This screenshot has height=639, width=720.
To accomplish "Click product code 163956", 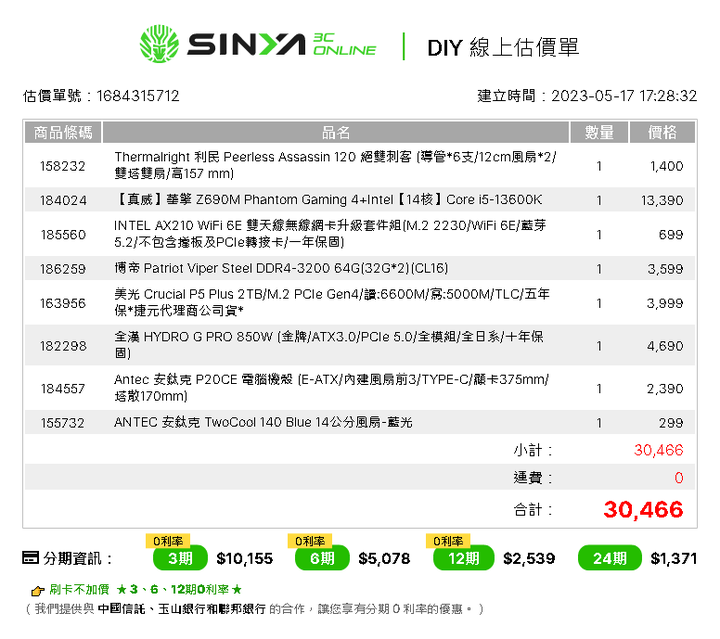I will tap(63, 303).
